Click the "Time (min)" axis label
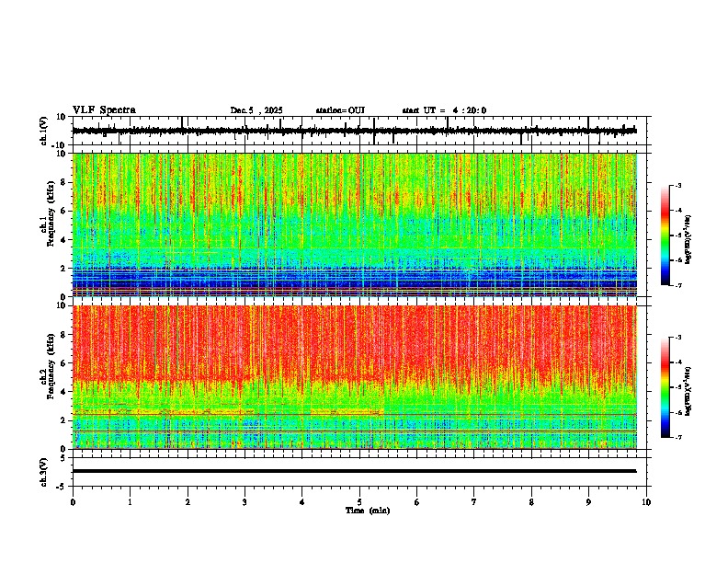Viewport: 728px width, 563px height. [368, 511]
